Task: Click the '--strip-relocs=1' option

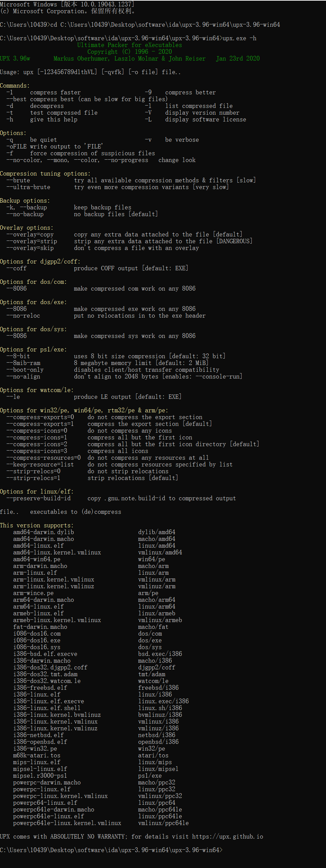Action: click(33, 478)
